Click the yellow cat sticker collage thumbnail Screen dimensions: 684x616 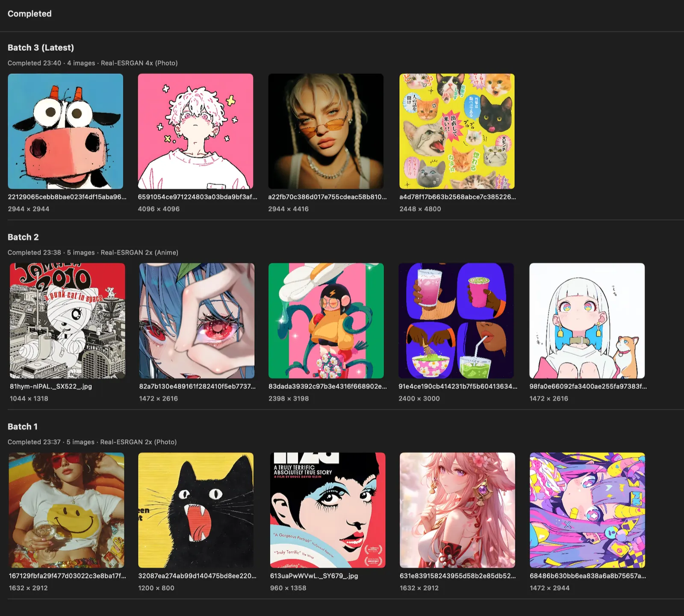457,131
